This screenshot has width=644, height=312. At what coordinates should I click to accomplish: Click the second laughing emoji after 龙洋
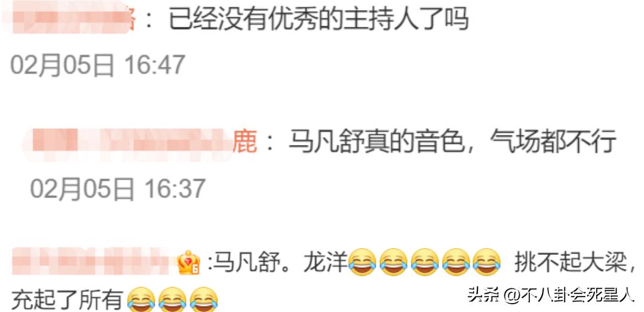pyautogui.click(x=394, y=261)
